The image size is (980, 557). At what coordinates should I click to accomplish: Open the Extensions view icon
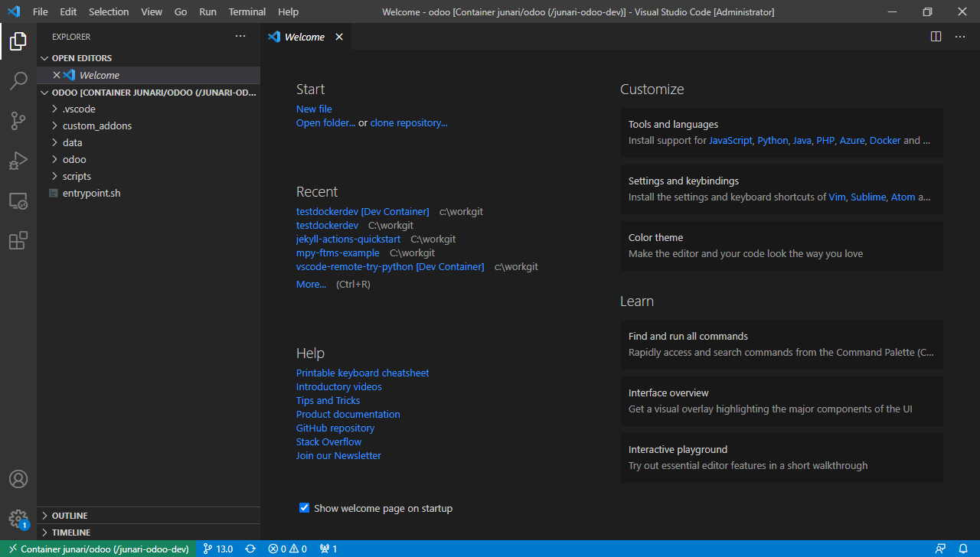[x=18, y=241]
